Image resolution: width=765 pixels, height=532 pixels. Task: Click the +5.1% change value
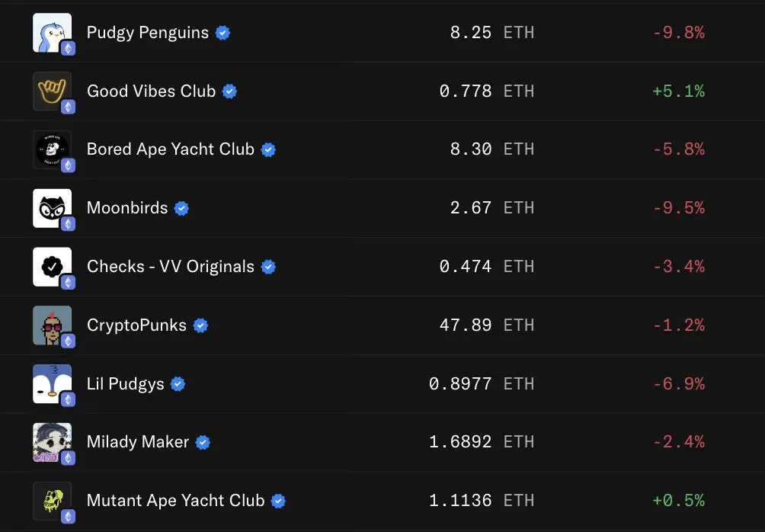click(x=678, y=91)
